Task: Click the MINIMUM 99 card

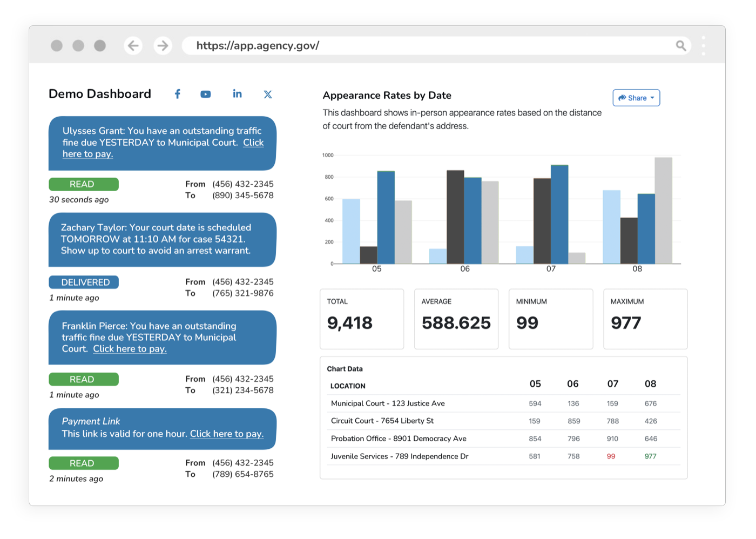Action: (551, 319)
